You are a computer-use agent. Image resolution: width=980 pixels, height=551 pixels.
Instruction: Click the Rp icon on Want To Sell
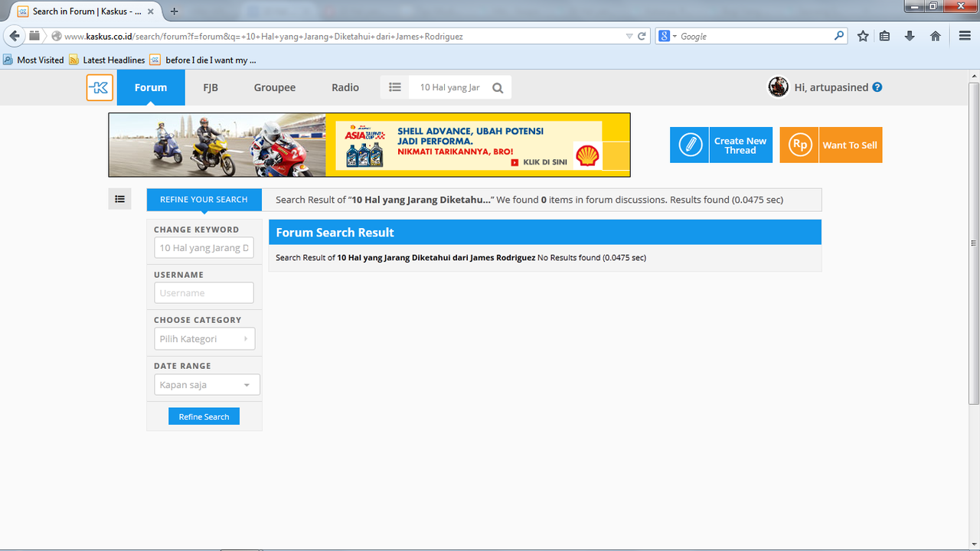click(x=799, y=145)
